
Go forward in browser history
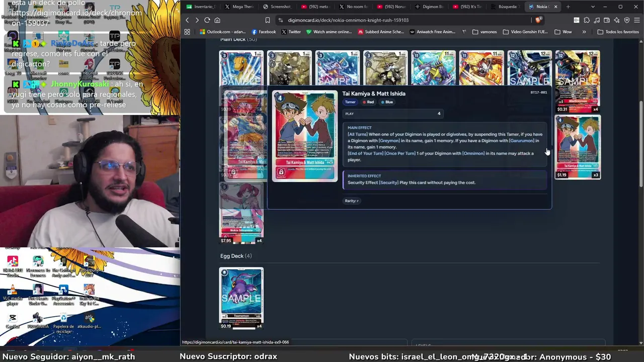click(197, 20)
